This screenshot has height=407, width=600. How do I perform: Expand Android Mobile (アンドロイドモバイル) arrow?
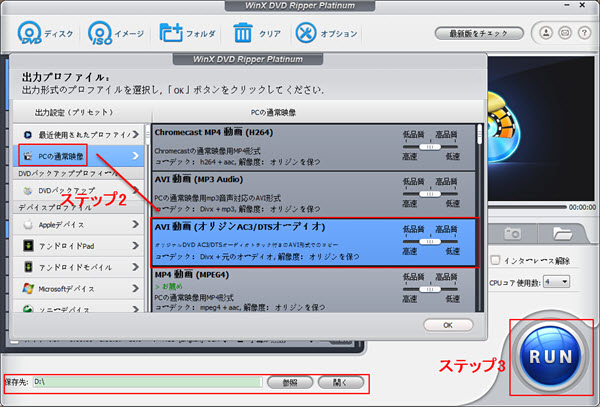coord(135,267)
